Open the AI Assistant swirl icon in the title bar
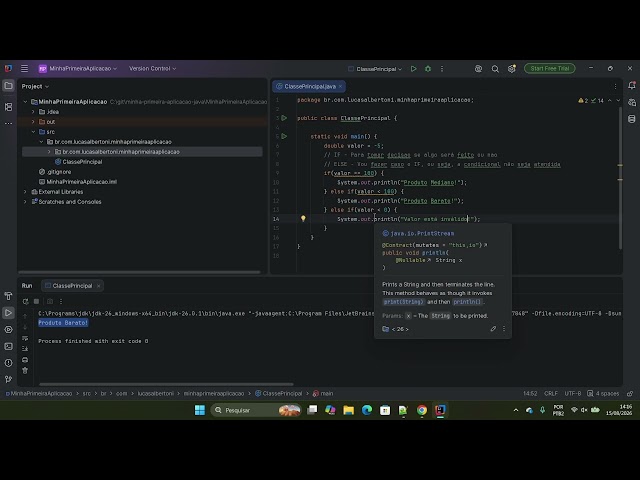The width and height of the screenshot is (640, 480). (478, 69)
